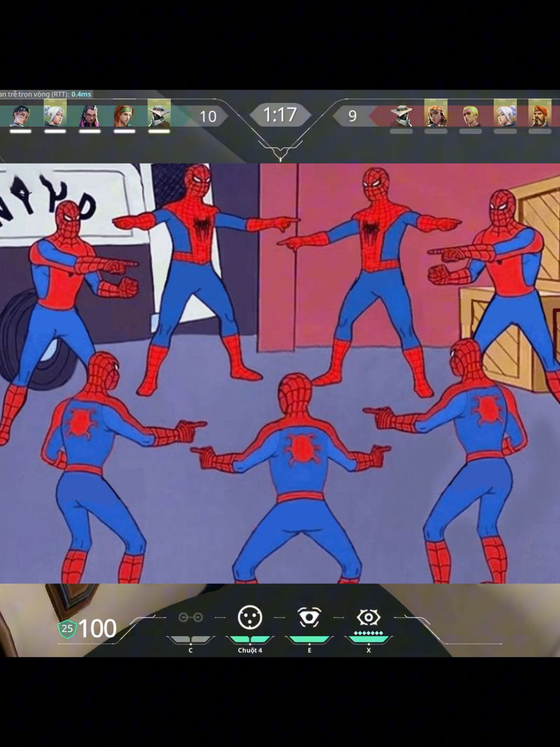The image size is (560, 747).
Task: Click the E keybind label
Action: click(309, 650)
